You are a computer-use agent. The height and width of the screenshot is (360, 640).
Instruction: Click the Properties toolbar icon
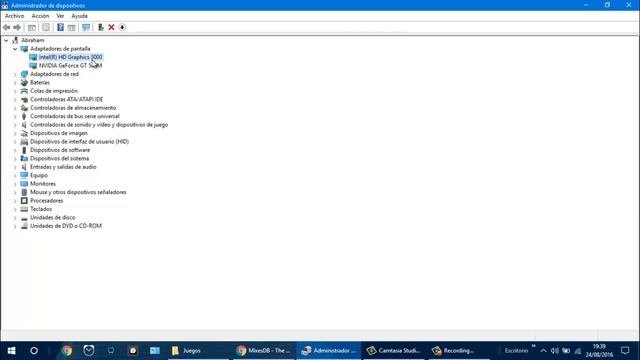coord(46,27)
